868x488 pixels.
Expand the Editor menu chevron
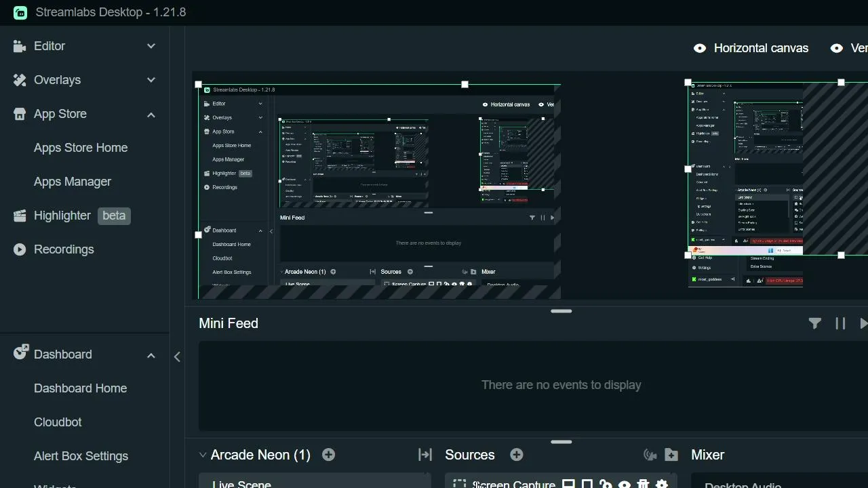151,46
